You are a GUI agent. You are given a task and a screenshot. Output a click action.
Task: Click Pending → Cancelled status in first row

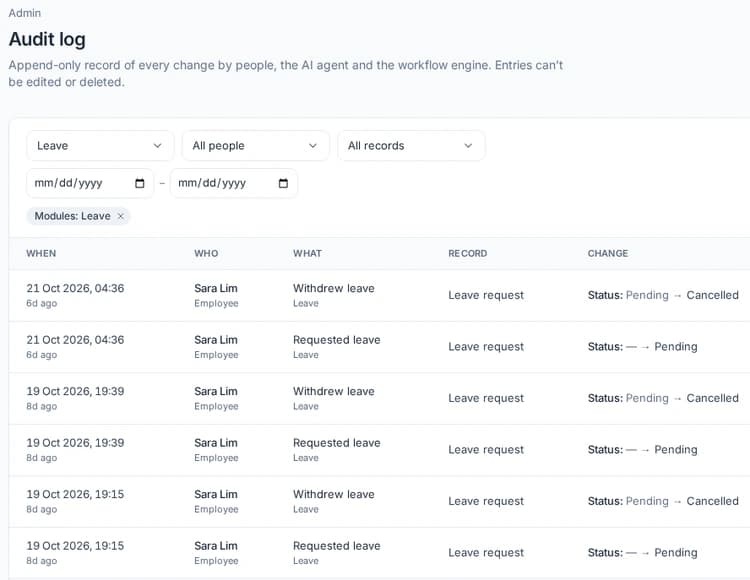[x=663, y=295]
